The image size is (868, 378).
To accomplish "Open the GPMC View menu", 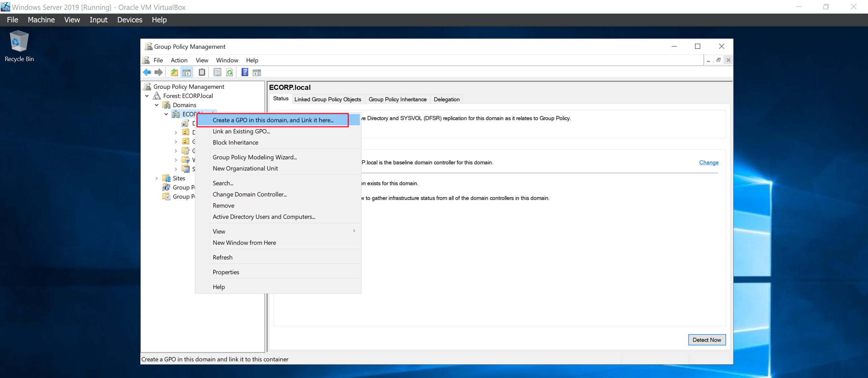I will click(202, 60).
